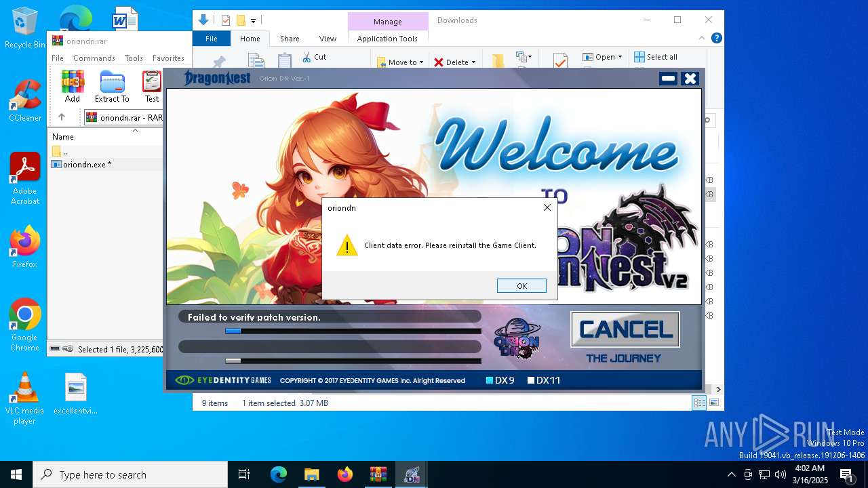Go up one folder in WinRAR
The width and height of the screenshot is (868, 488).
62,117
